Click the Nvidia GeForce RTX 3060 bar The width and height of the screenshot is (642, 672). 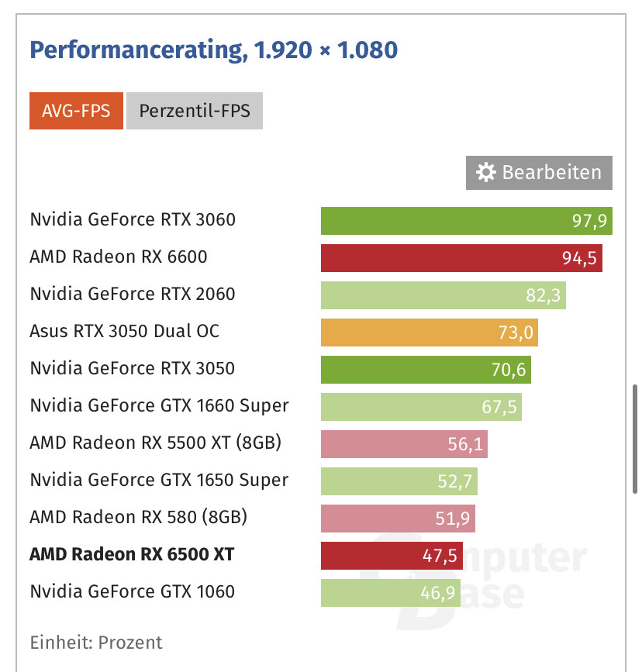coord(466,220)
